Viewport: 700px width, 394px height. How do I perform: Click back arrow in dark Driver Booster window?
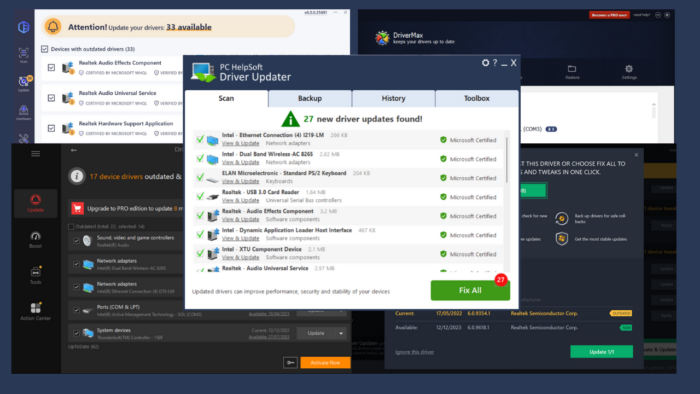74,150
